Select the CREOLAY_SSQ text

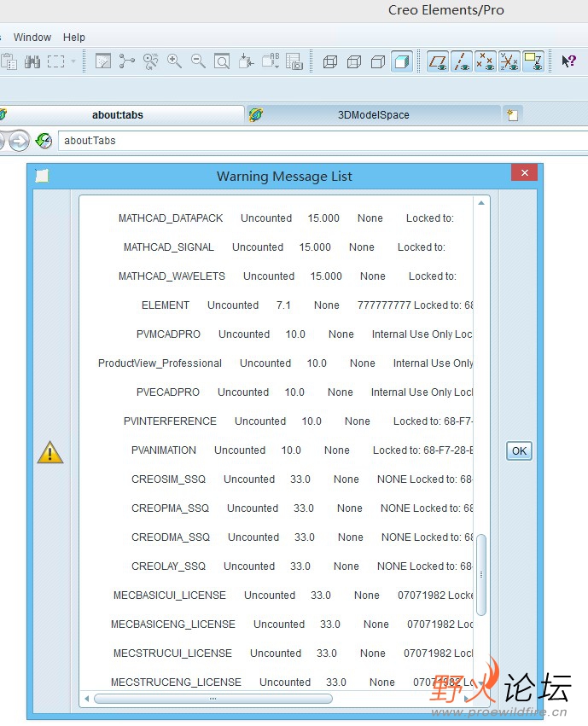click(168, 566)
